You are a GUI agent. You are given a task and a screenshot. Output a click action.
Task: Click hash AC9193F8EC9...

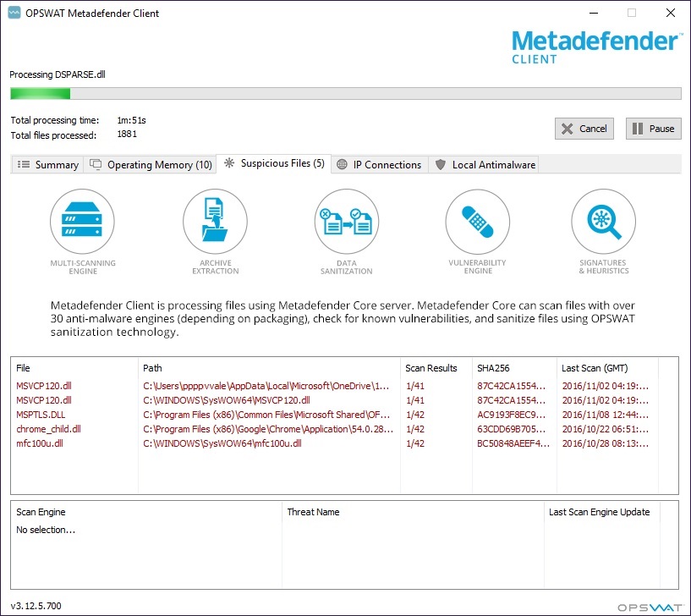click(x=511, y=415)
